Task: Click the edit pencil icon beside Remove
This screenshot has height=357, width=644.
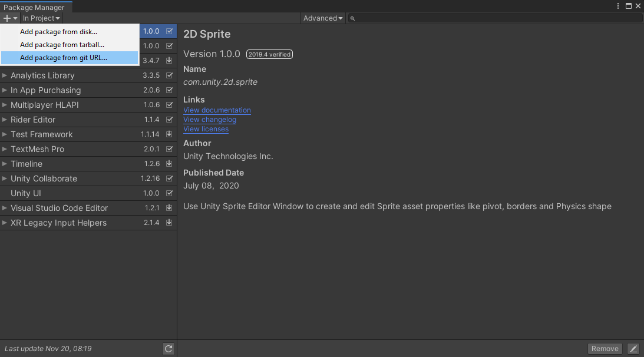Action: click(x=633, y=349)
